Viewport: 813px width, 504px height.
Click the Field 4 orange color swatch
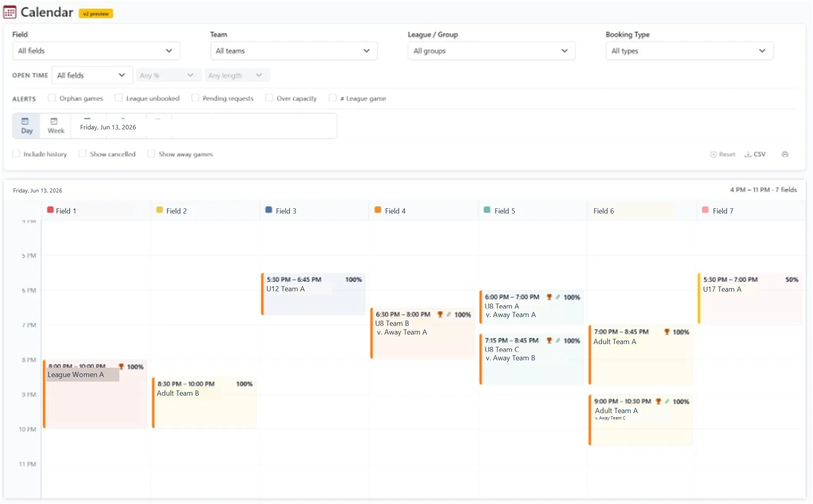(378, 210)
